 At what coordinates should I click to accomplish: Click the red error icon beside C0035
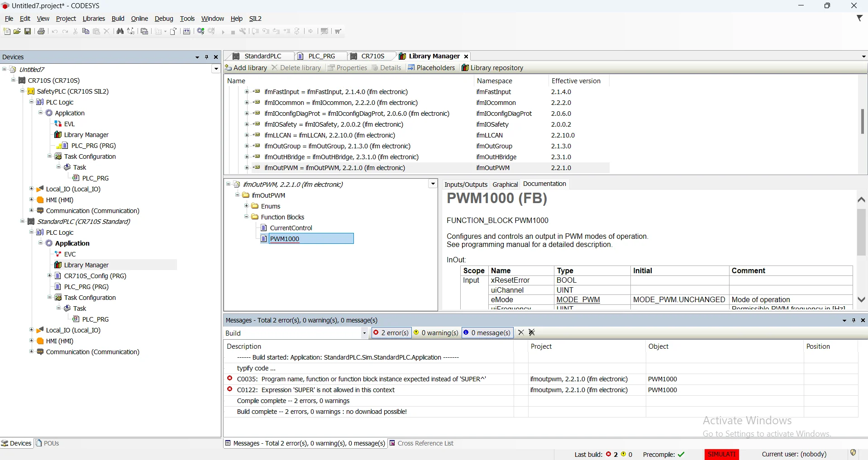[229, 378]
